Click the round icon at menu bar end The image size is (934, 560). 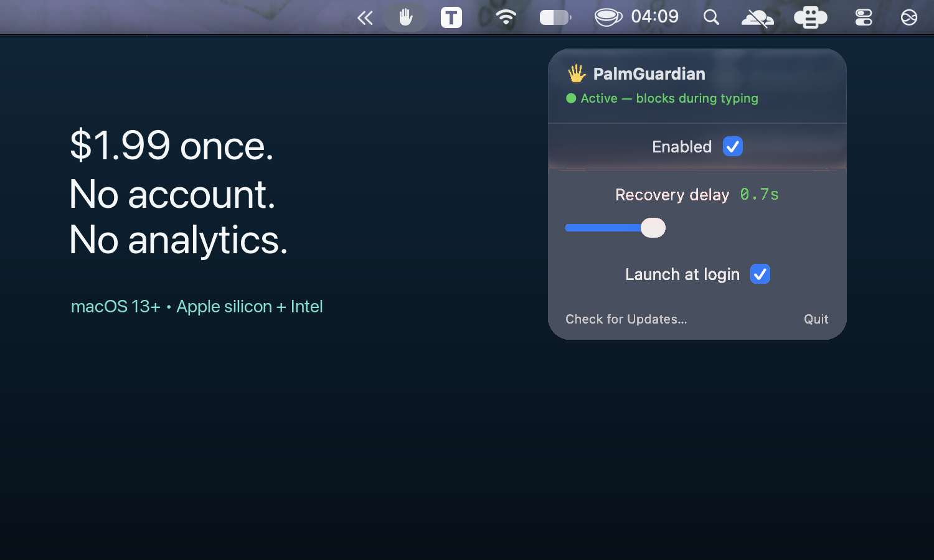[x=909, y=17]
